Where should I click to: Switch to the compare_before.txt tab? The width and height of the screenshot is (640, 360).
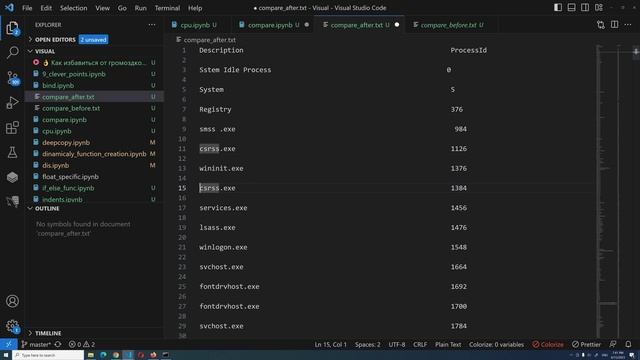click(448, 25)
